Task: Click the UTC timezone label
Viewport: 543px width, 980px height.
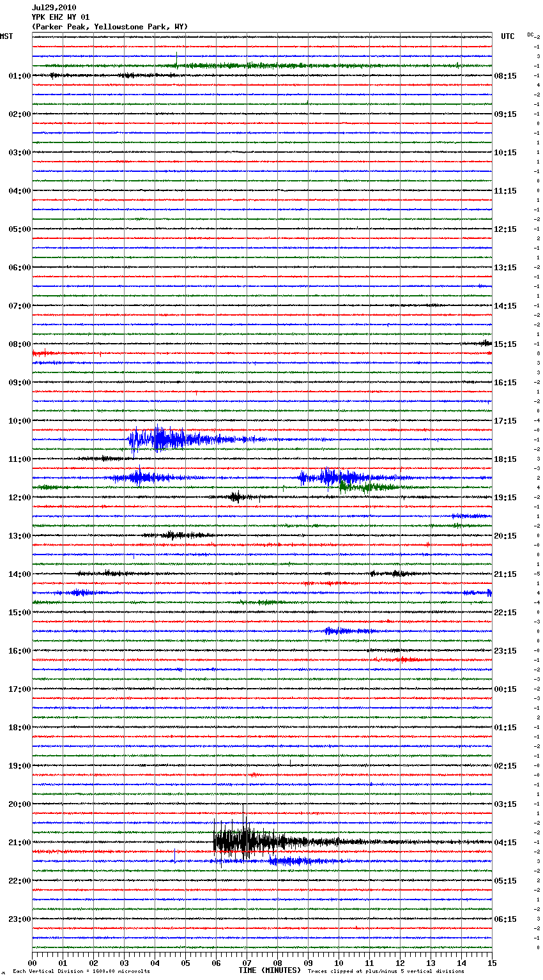Action: point(507,36)
